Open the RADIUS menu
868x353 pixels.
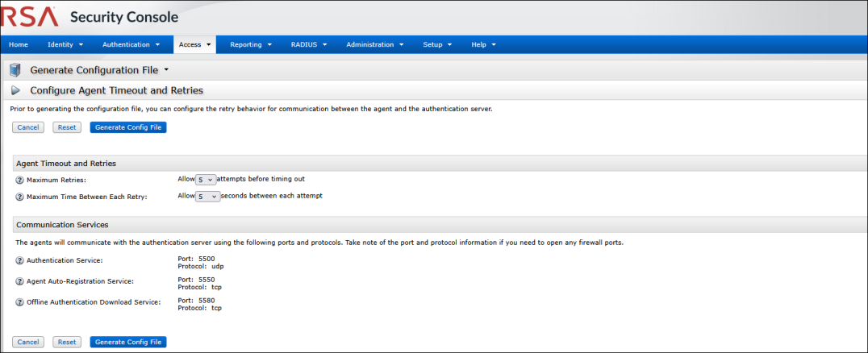click(x=309, y=45)
